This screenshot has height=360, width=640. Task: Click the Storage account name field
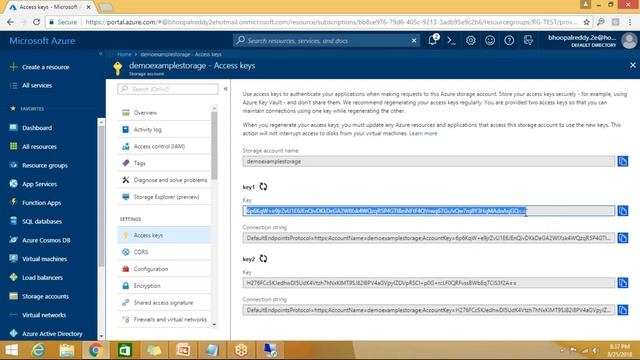pyautogui.click(x=429, y=161)
